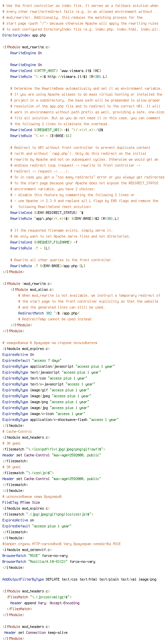167x644 pixels.
Task: Click the BrowserMatch "MSIE" force-no-vary line
Action: (35, 556)
